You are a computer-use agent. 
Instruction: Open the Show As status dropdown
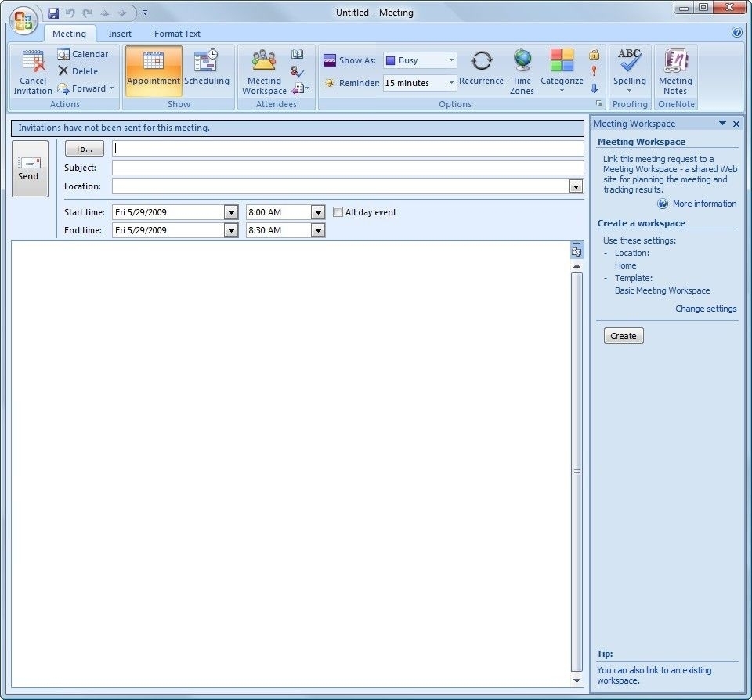451,60
